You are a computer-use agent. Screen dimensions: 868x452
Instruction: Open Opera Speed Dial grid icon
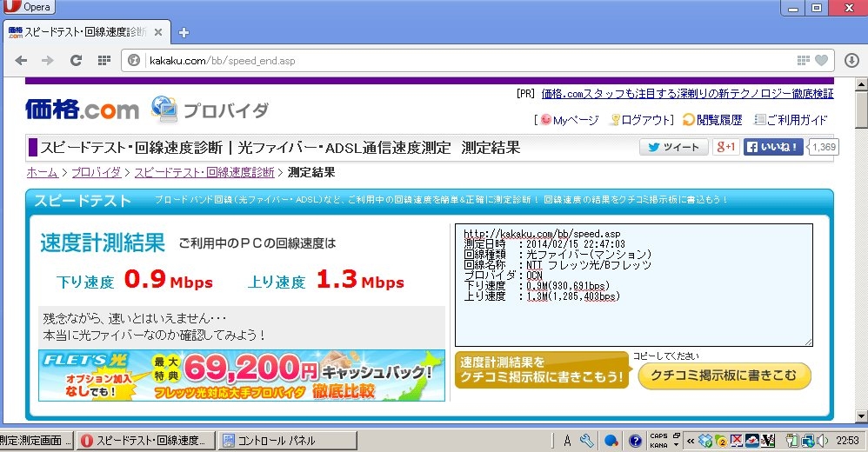pyautogui.click(x=104, y=60)
